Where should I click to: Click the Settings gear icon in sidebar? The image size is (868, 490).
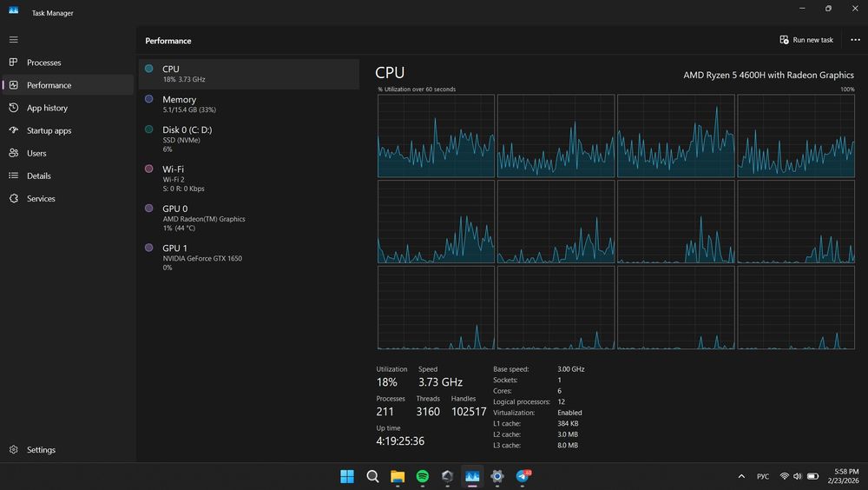[x=13, y=449]
